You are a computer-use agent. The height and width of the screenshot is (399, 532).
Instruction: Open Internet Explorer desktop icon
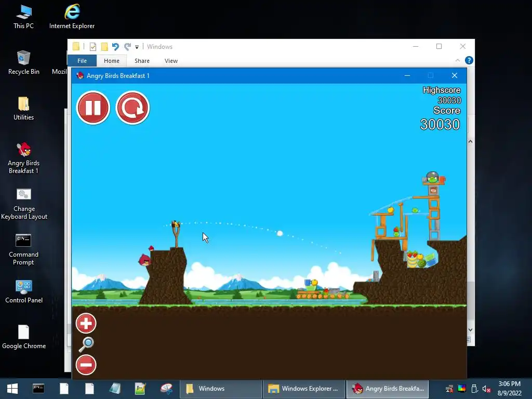pyautogui.click(x=72, y=17)
